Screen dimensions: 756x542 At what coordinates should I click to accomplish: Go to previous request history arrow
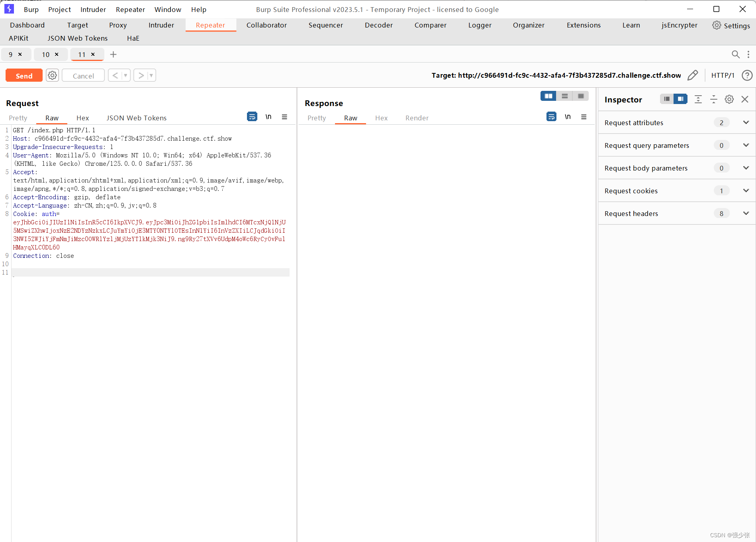(x=115, y=75)
